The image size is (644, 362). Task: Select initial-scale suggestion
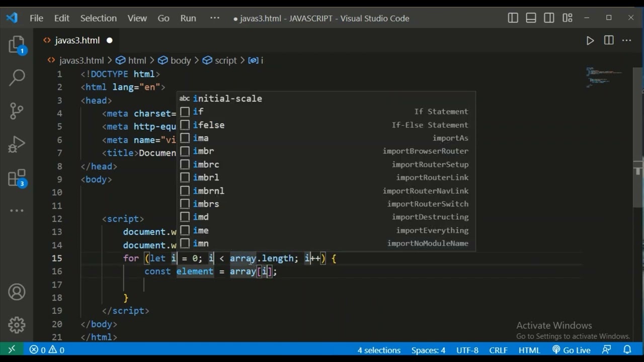(x=326, y=99)
